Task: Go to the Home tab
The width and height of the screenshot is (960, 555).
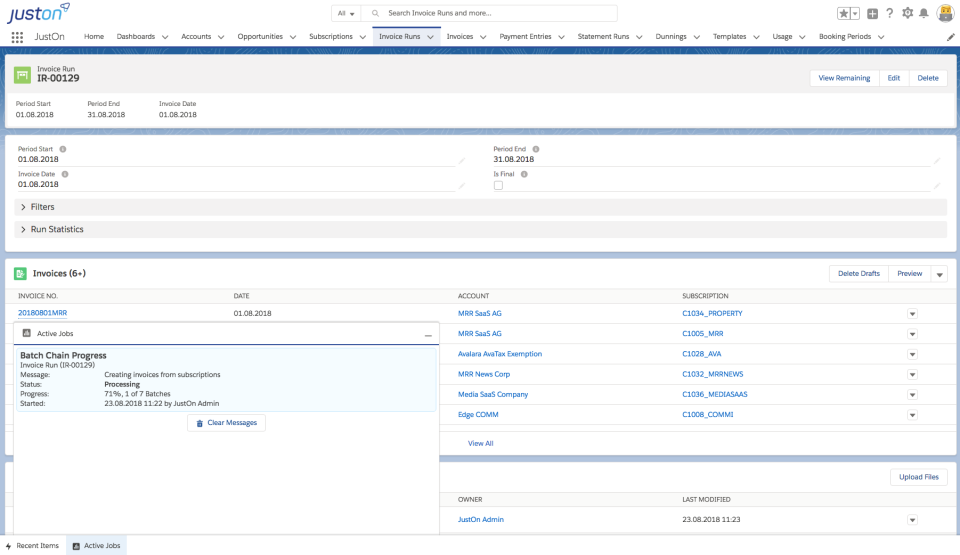Action: point(94,37)
